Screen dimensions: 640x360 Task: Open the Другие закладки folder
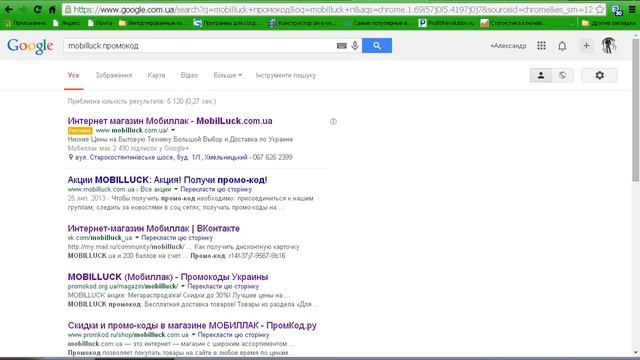click(608, 23)
